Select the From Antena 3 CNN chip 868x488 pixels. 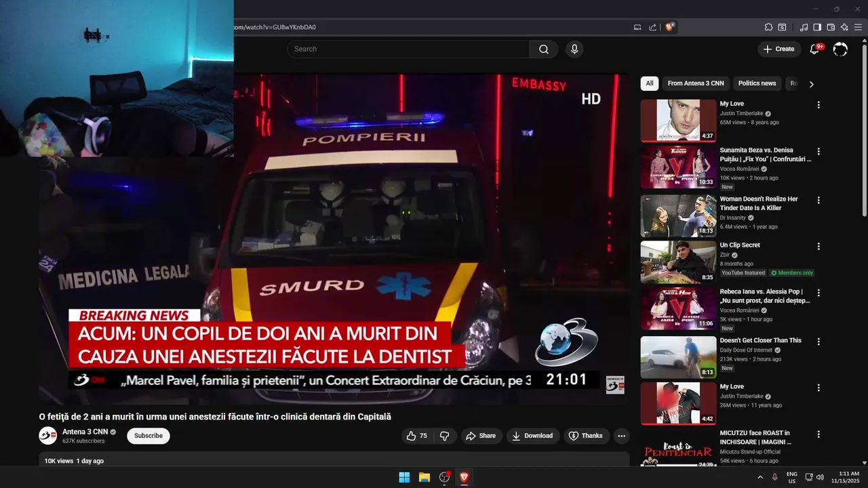(x=696, y=83)
